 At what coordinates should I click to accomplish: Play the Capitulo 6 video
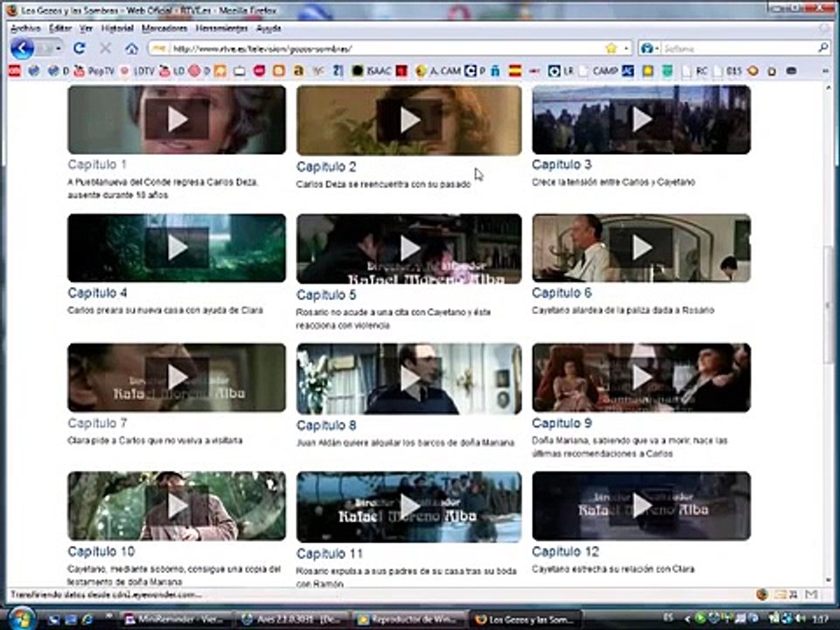[x=641, y=248]
